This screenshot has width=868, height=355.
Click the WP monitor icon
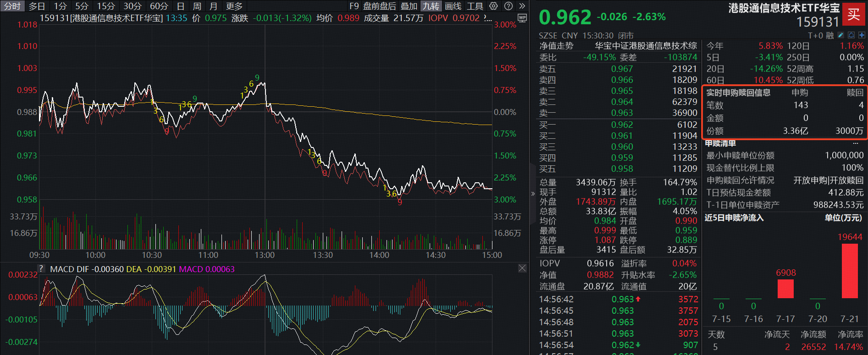tap(522, 18)
